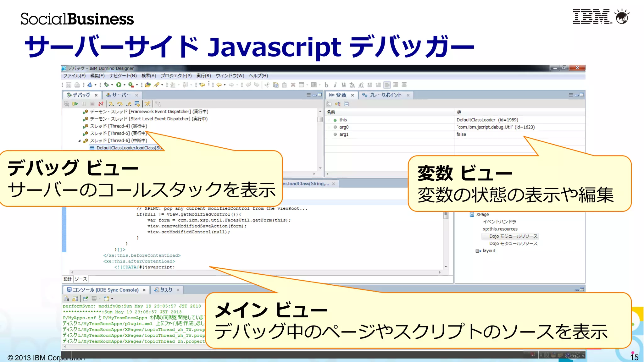Click the green Run launch icon
Image resolution: width=644 pixels, height=362 pixels.
tap(119, 85)
